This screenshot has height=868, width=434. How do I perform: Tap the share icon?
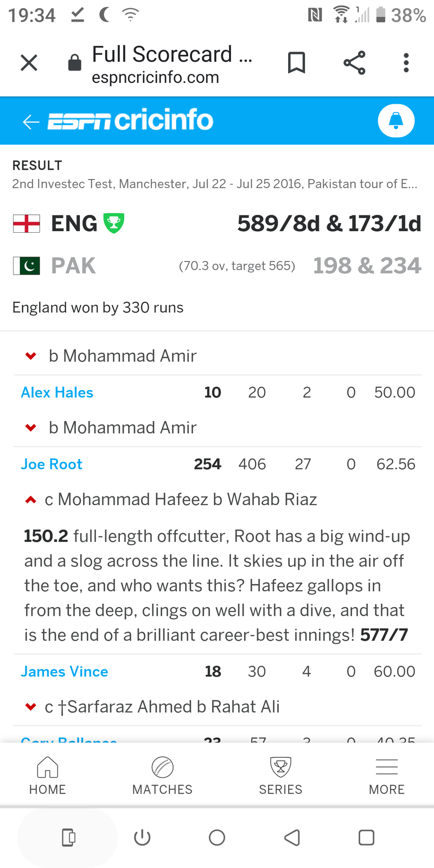[x=354, y=63]
